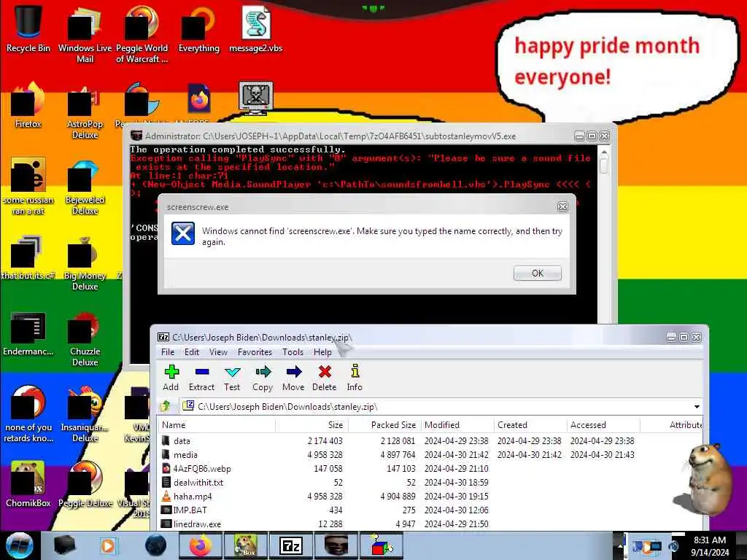Screen dimensions: 747x560
Task: Click the taskbar clock showing 8:31 AM
Action: (710, 545)
